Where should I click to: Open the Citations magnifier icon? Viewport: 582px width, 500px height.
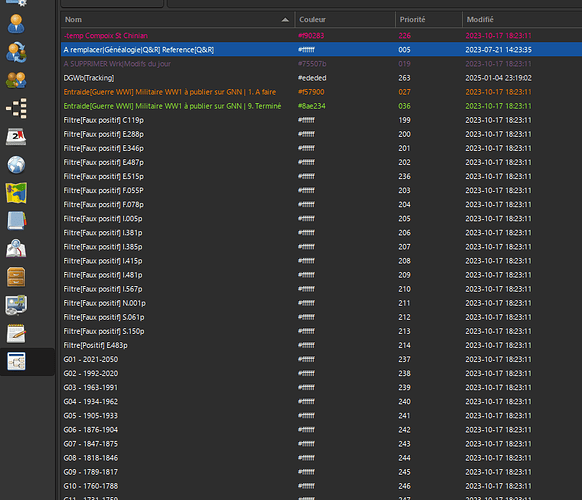(16, 249)
